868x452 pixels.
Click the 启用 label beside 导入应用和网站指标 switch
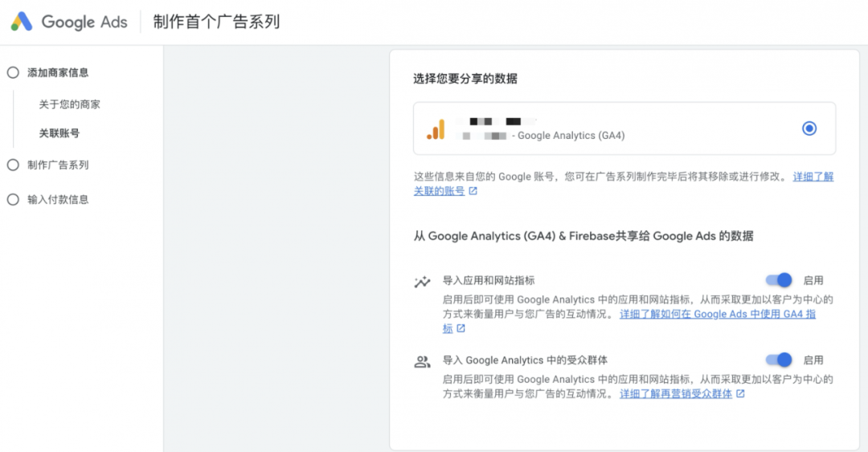pyautogui.click(x=813, y=280)
